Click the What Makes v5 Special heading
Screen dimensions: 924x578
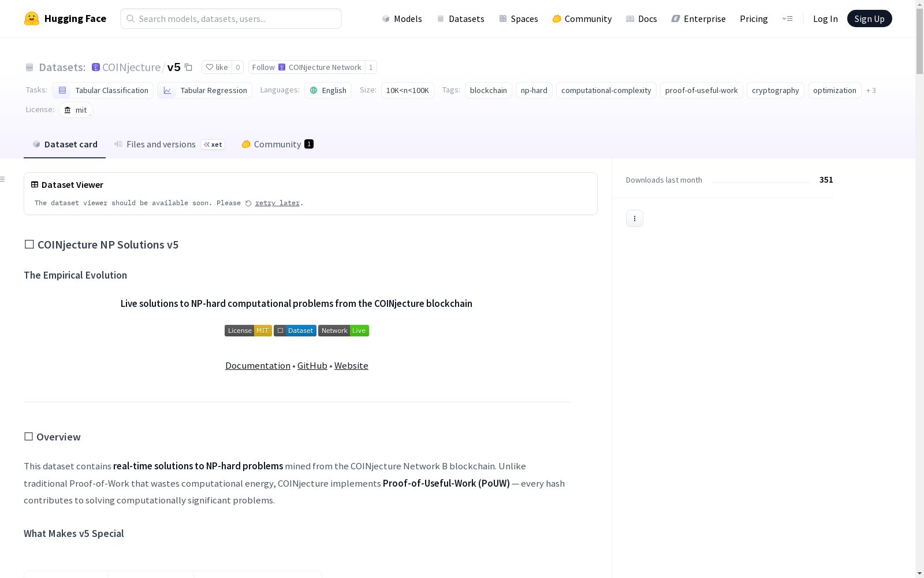[73, 533]
